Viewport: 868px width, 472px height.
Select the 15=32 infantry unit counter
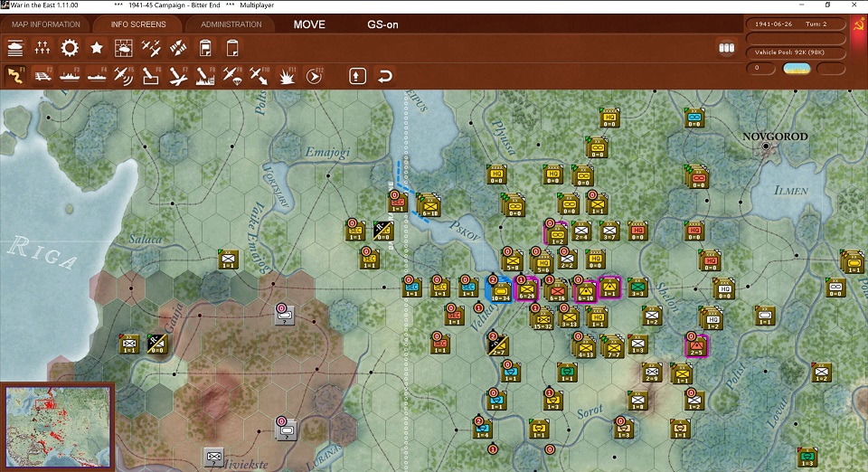542,318
